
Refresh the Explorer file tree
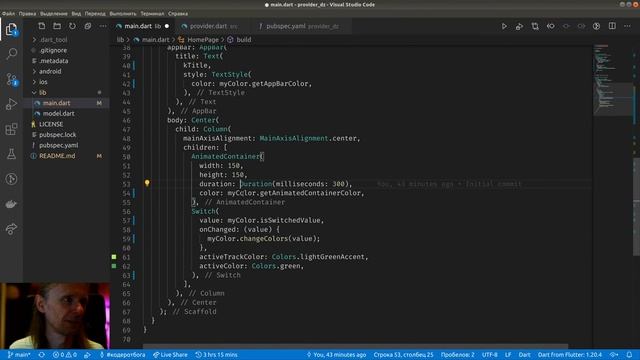[x=72, y=26]
